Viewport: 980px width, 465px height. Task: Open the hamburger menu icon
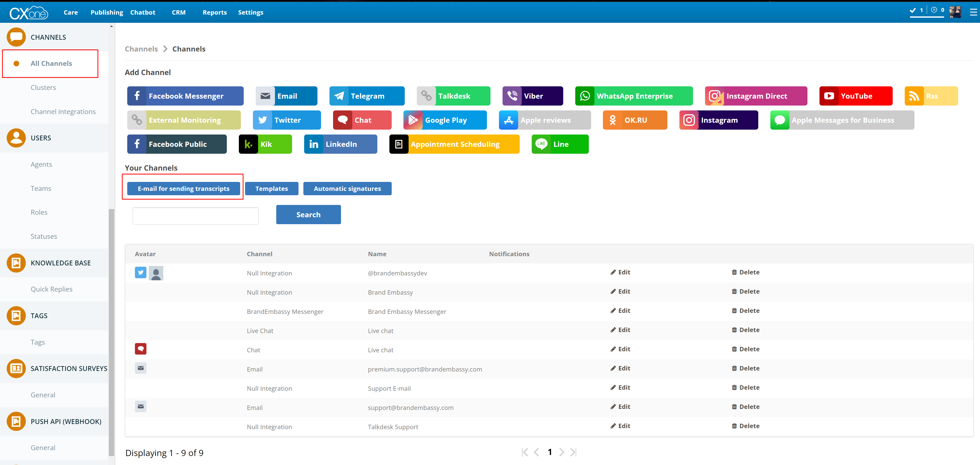point(974,12)
